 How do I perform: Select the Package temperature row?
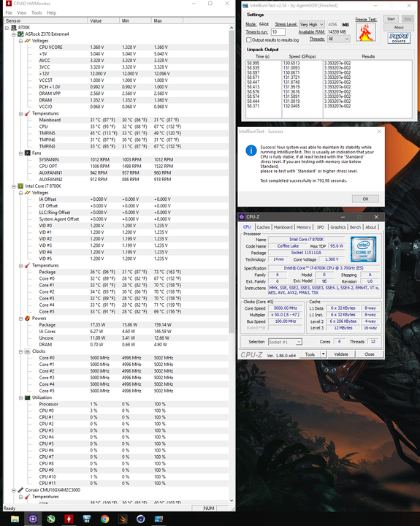[x=116, y=272]
